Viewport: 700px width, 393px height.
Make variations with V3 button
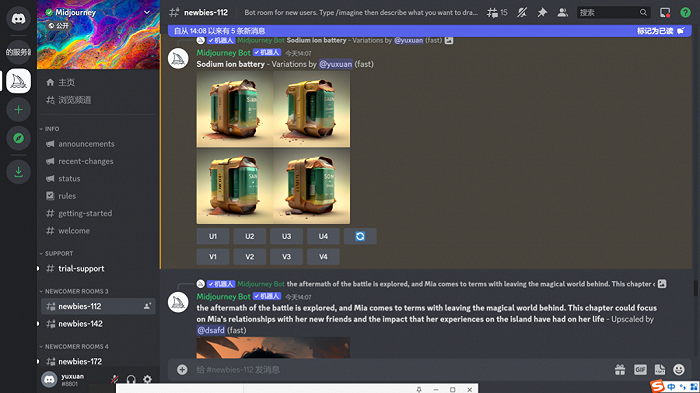coord(286,257)
